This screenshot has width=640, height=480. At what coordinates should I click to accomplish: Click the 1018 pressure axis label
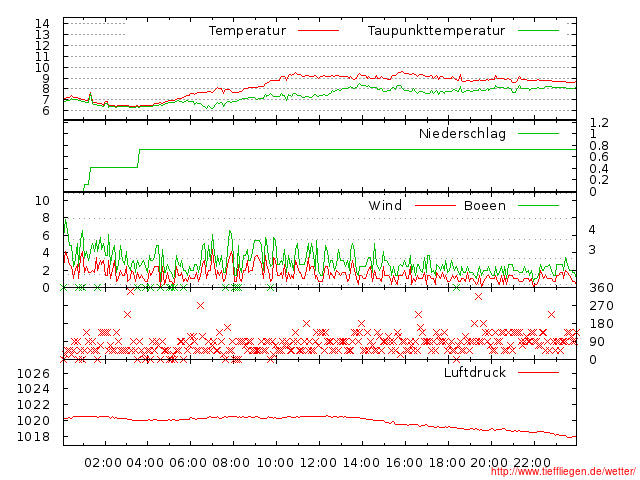click(x=33, y=436)
